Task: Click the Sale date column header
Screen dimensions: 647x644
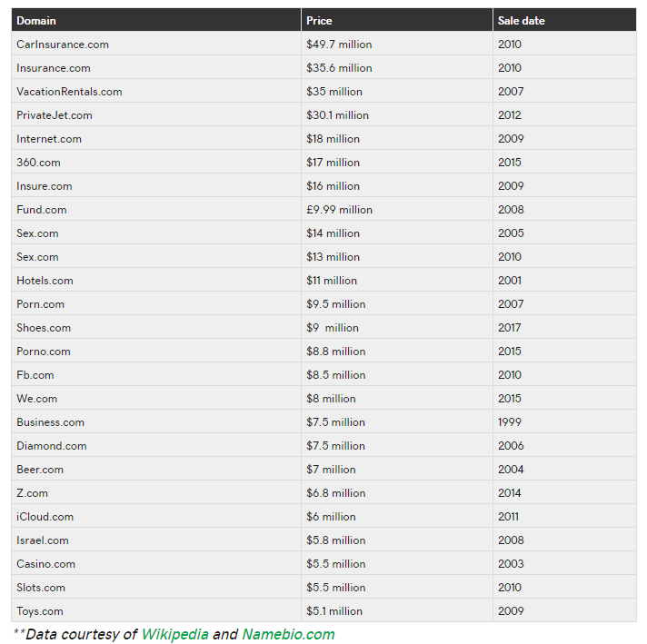Action: (521, 20)
